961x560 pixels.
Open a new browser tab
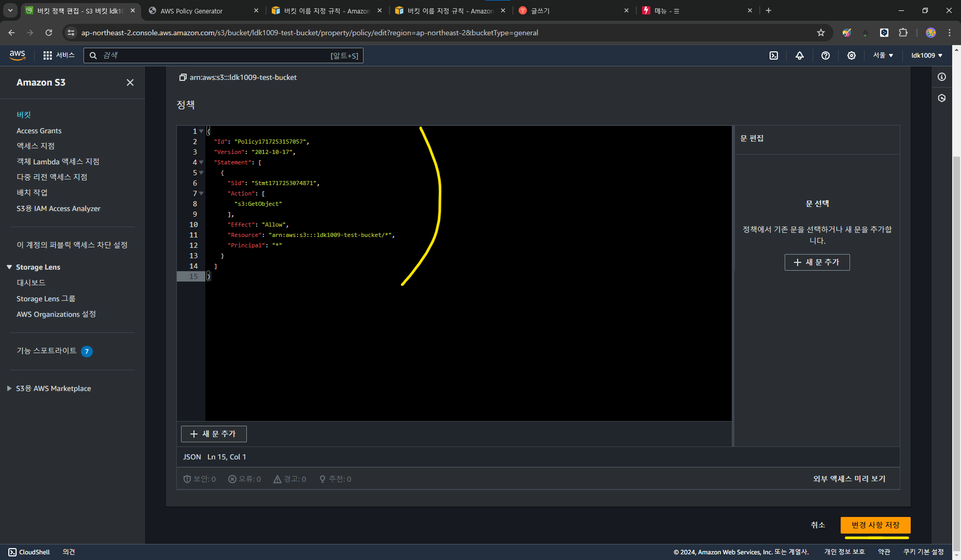pyautogui.click(x=769, y=10)
